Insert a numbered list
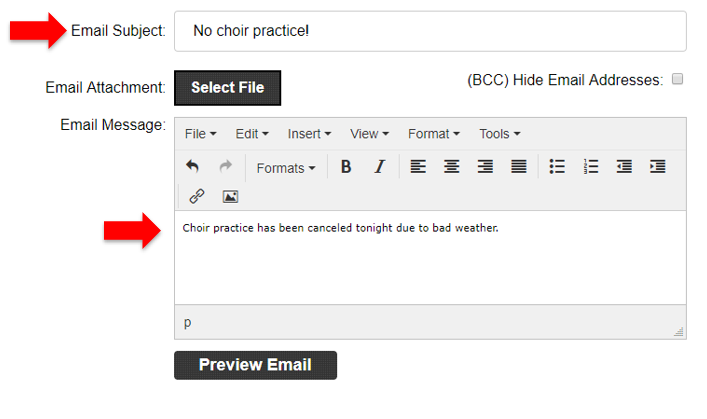This screenshot has width=707, height=419. point(591,167)
